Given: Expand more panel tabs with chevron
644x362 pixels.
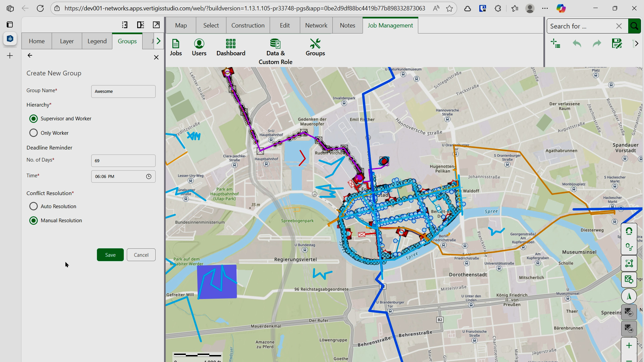Looking at the screenshot, I should (159, 41).
